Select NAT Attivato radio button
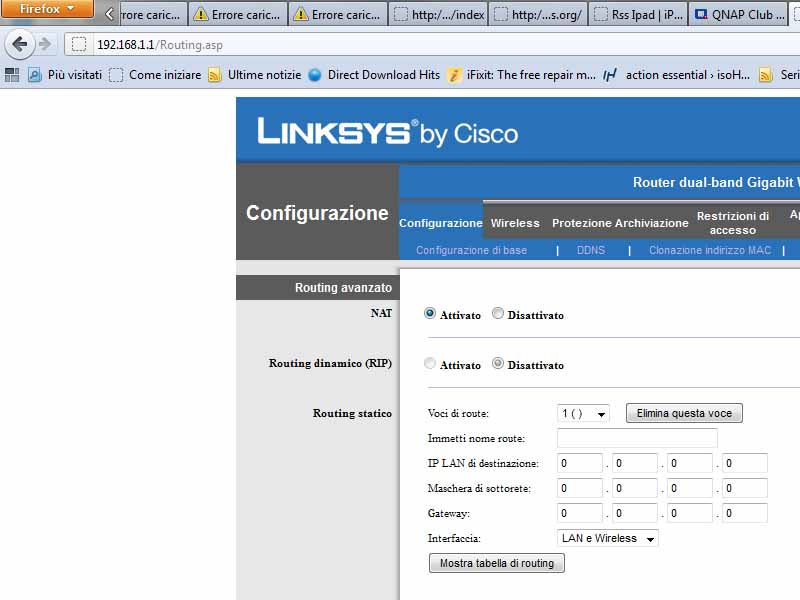The height and width of the screenshot is (600, 800). point(430,314)
